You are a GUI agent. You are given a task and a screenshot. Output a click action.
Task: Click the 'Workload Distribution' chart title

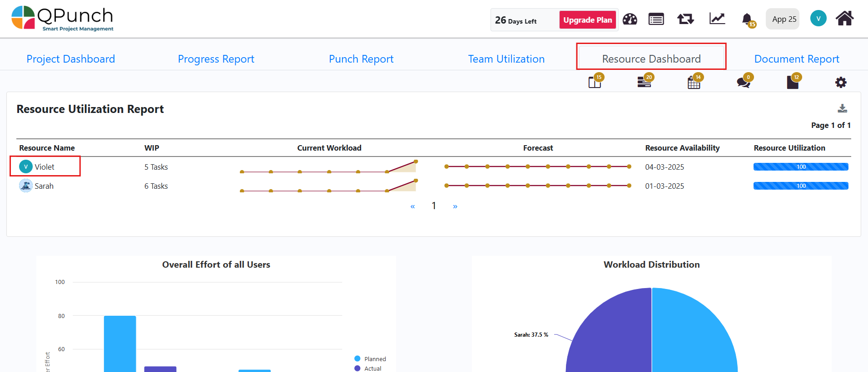(x=651, y=264)
